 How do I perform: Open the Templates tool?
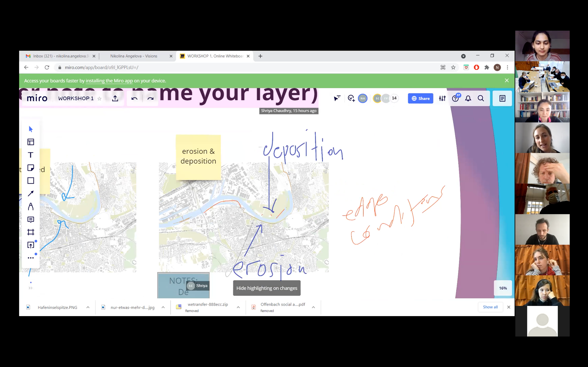31,142
